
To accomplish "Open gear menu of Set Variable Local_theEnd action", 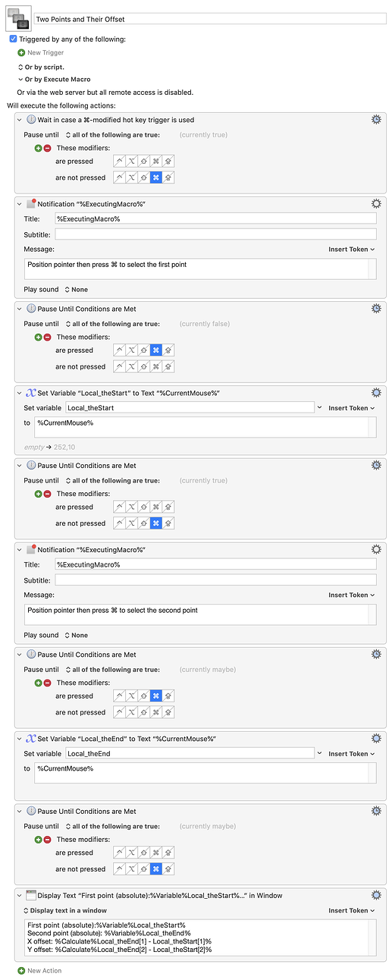I will [x=376, y=738].
